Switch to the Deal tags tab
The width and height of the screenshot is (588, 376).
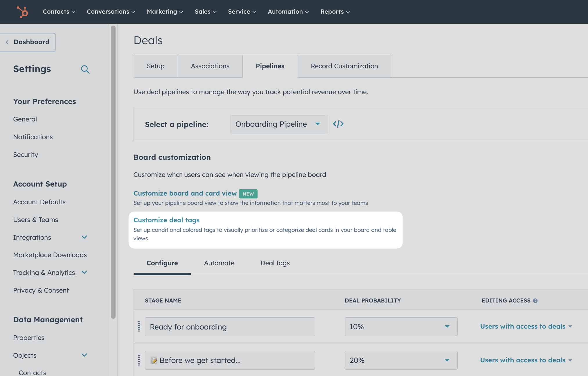tap(275, 263)
